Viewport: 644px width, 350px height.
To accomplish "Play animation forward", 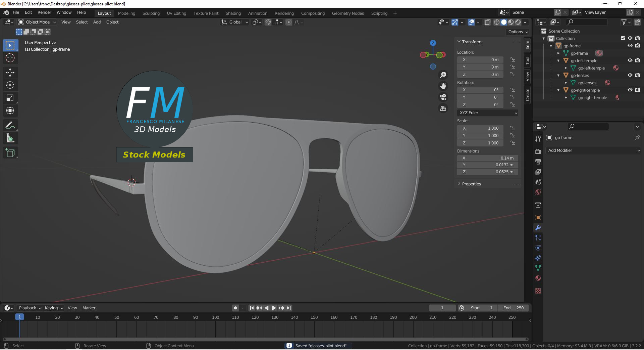I will 274,308.
